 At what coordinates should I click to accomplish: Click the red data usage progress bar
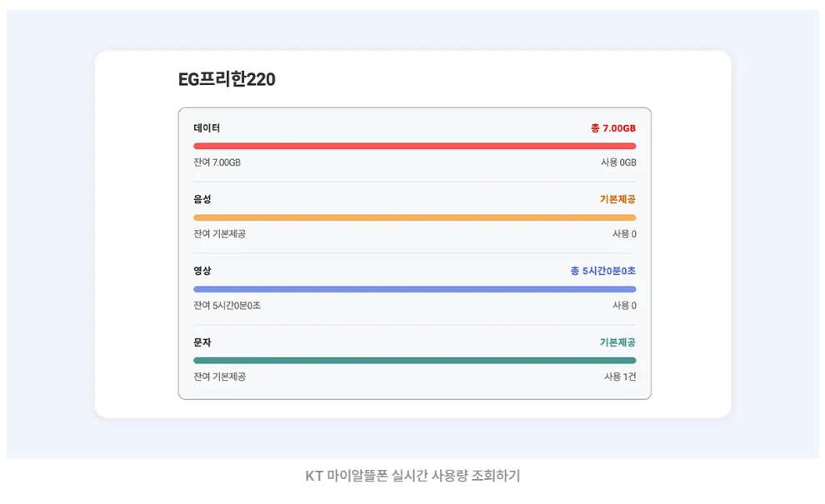(x=414, y=145)
